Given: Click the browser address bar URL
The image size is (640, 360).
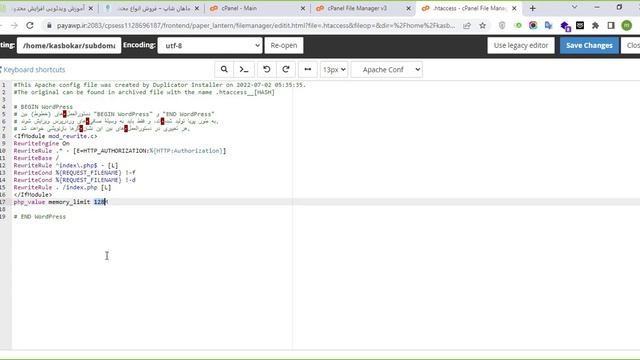Looking at the screenshot, I should 256,25.
